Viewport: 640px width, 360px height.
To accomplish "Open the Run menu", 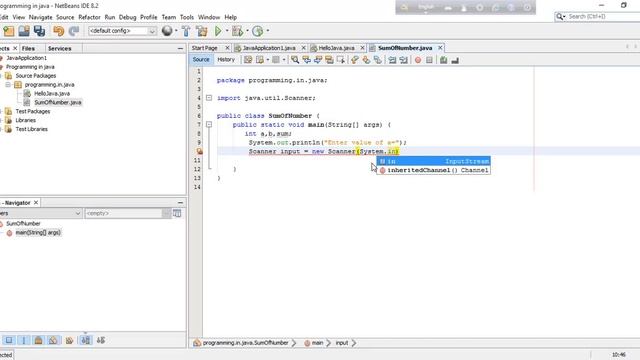I will (x=110, y=17).
